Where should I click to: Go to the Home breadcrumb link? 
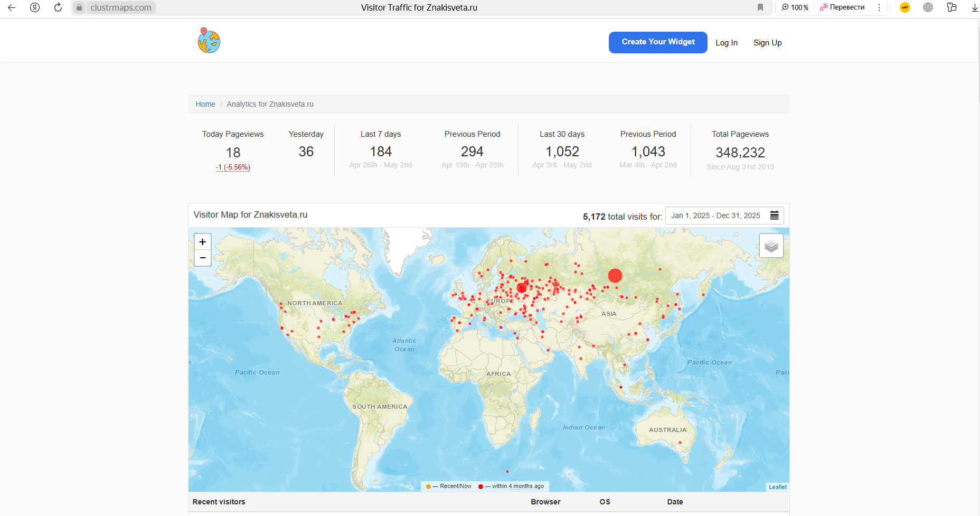tap(205, 104)
